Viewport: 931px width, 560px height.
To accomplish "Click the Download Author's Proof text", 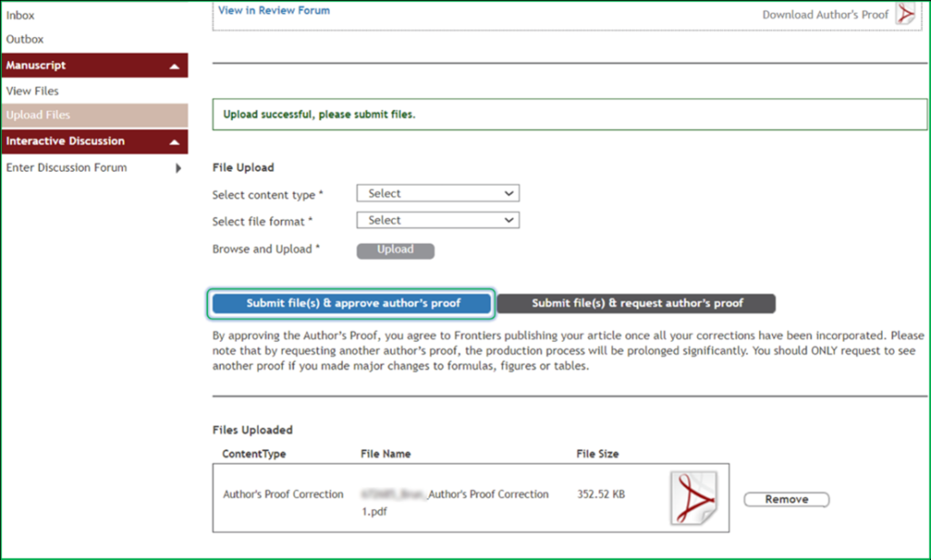I will click(x=825, y=15).
